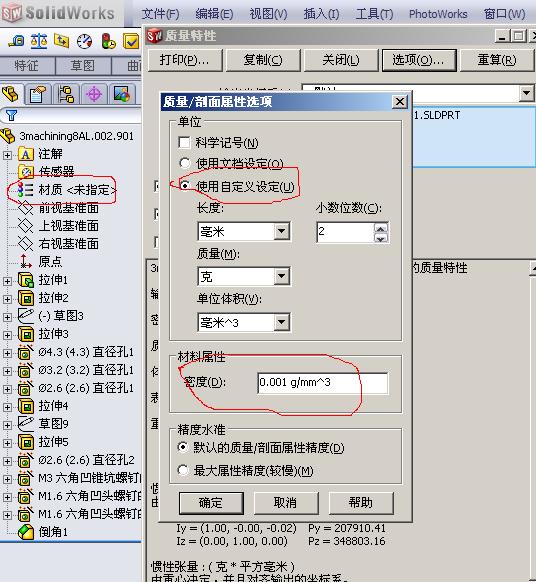Click the Measure tool icon in toolbar
536x582 pixels.
(17, 41)
